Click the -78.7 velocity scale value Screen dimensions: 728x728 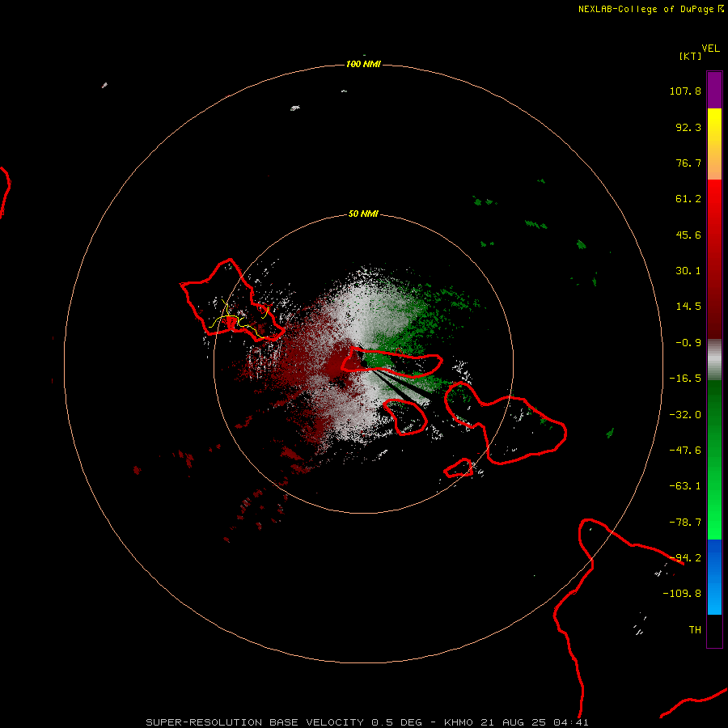(x=685, y=523)
